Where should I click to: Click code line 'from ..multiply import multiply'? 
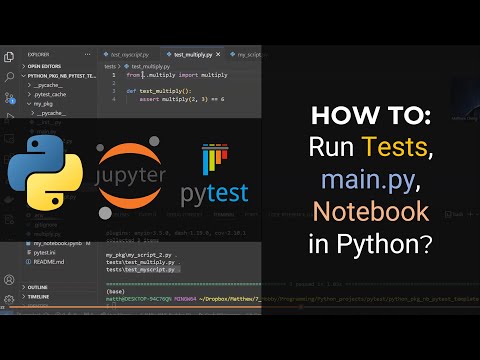(x=177, y=75)
